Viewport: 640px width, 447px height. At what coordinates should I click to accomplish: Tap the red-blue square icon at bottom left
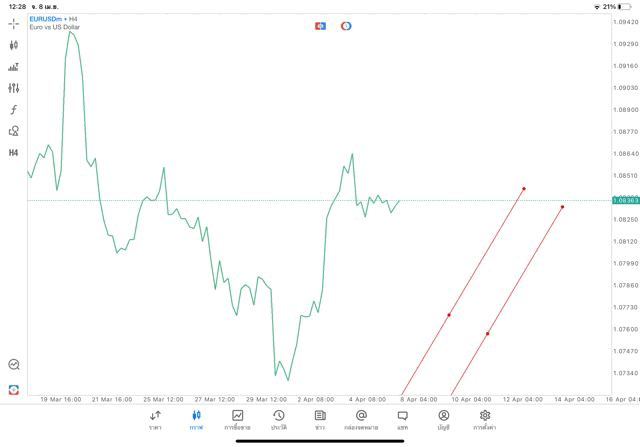14,389
